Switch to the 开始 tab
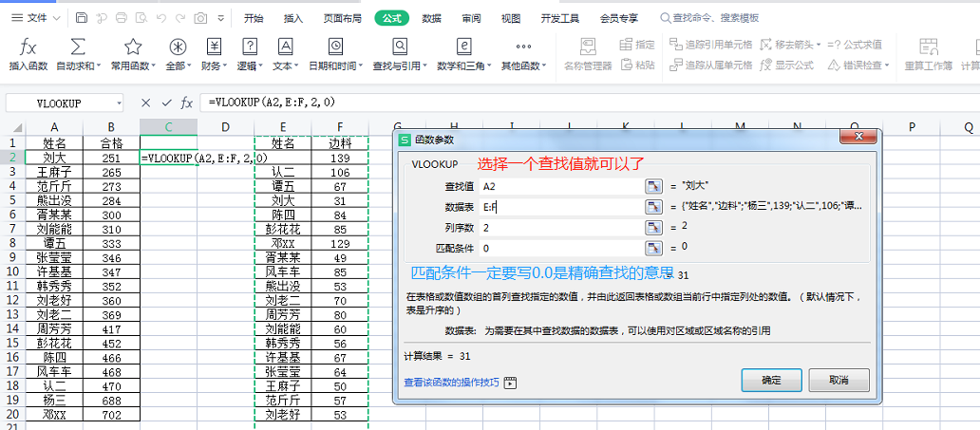The height and width of the screenshot is (430, 980). (x=254, y=18)
